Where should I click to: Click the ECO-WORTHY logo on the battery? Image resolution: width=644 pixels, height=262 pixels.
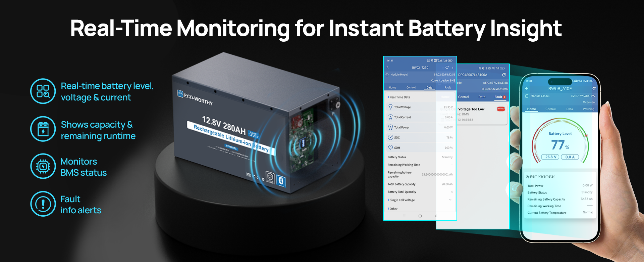click(x=195, y=97)
